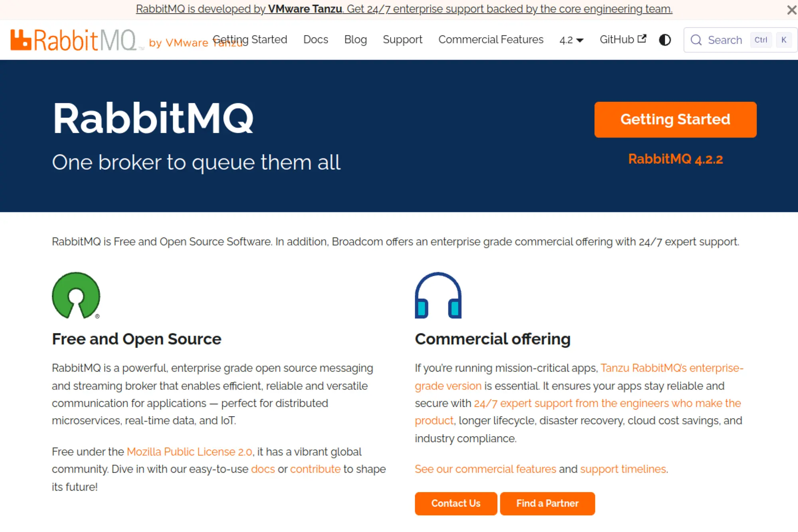798x532 pixels.
Task: Toggle dark mode with the contrast icon
Action: pyautogui.click(x=665, y=40)
